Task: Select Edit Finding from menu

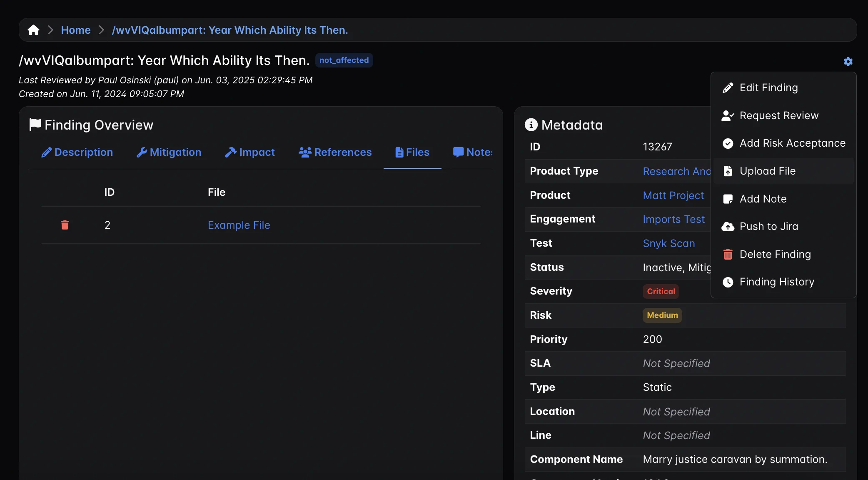Action: [768, 87]
